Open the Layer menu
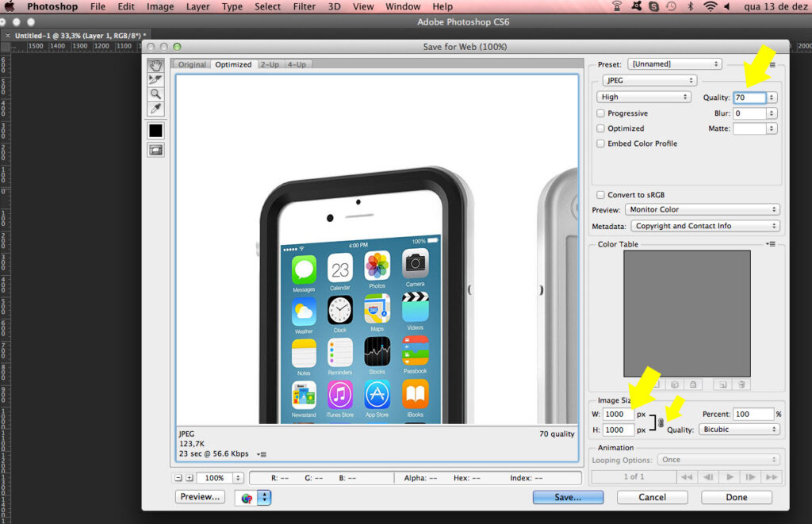The width and height of the screenshot is (812, 524). click(x=197, y=6)
